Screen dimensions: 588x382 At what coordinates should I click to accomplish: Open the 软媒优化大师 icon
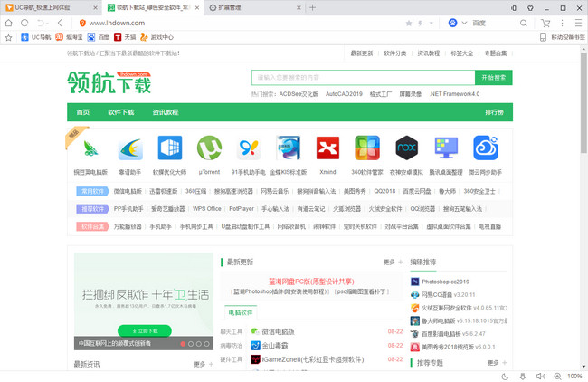pos(170,148)
